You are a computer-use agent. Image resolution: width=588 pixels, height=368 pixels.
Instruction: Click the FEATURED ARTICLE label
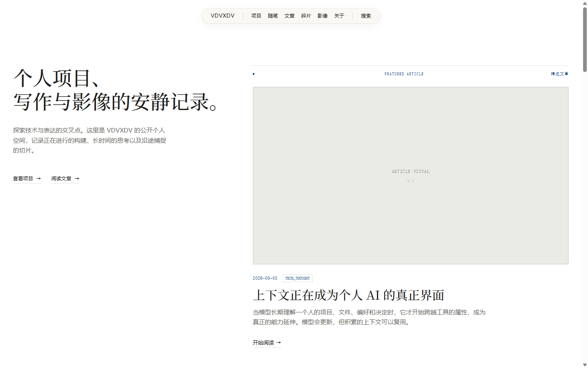coord(404,74)
